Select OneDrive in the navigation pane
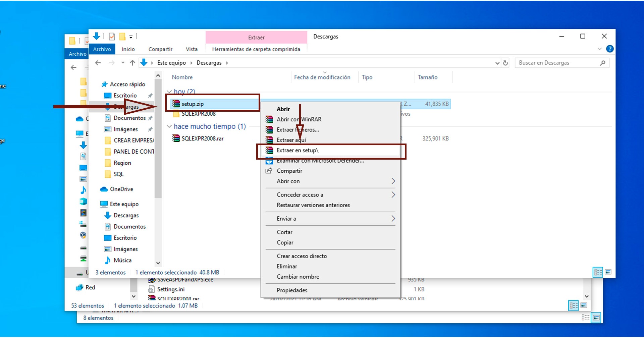Image resolution: width=644 pixels, height=338 pixels. coord(121,189)
